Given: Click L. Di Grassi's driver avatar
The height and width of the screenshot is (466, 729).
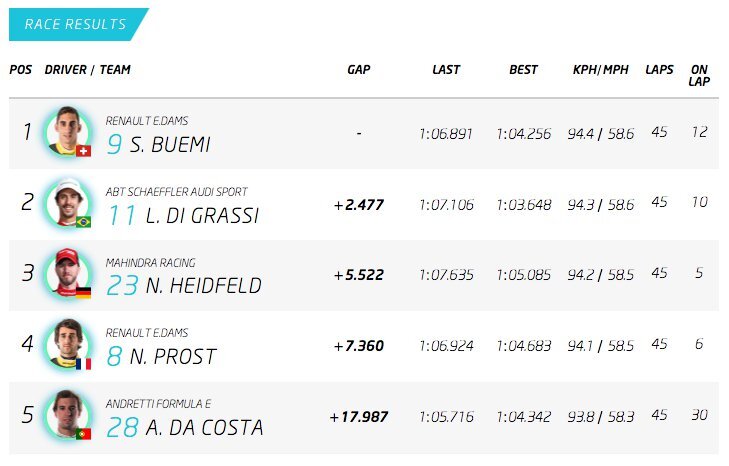Looking at the screenshot, I should pyautogui.click(x=67, y=202).
